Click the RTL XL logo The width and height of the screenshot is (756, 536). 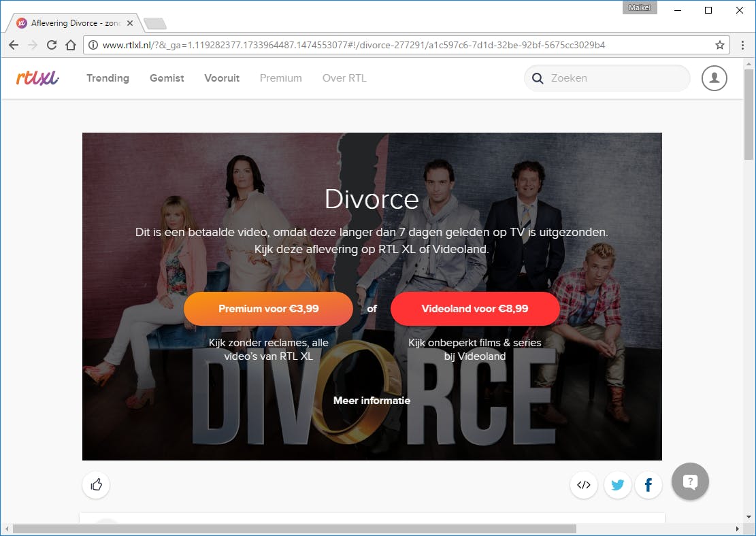(x=37, y=78)
